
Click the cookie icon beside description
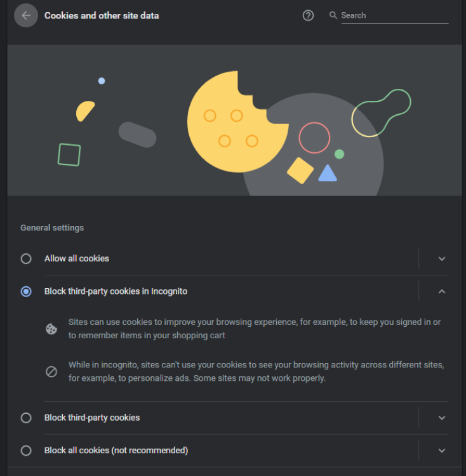[51, 329]
